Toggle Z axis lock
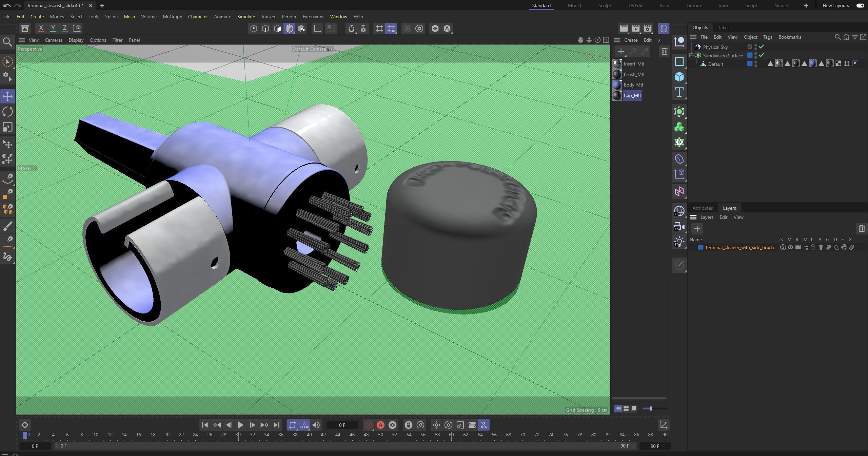Image resolution: width=868 pixels, height=456 pixels. point(65,28)
